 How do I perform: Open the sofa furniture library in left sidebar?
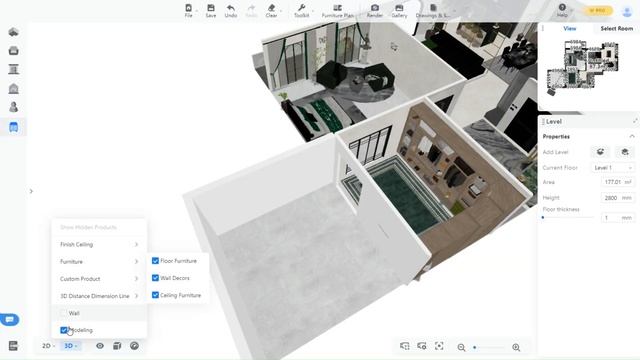point(13,51)
